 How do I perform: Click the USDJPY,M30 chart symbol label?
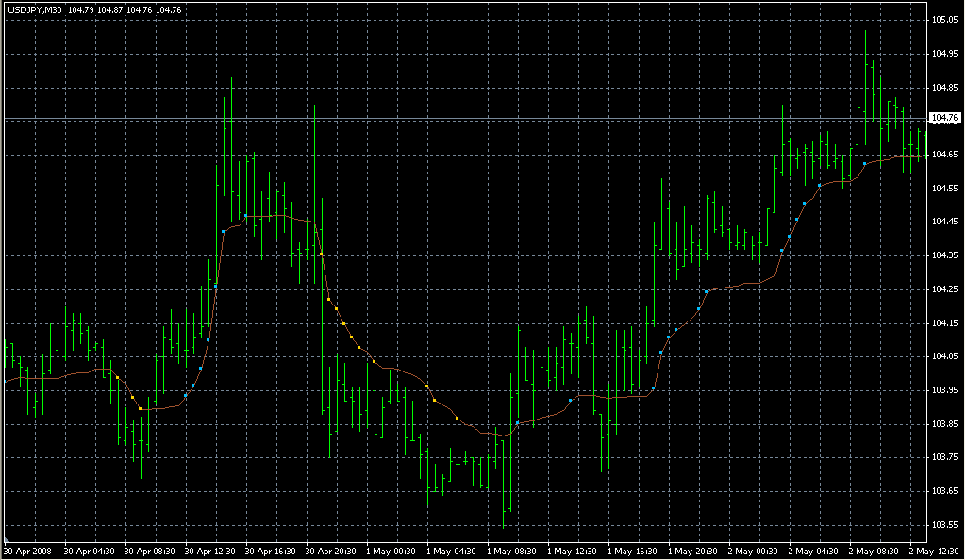click(x=36, y=10)
